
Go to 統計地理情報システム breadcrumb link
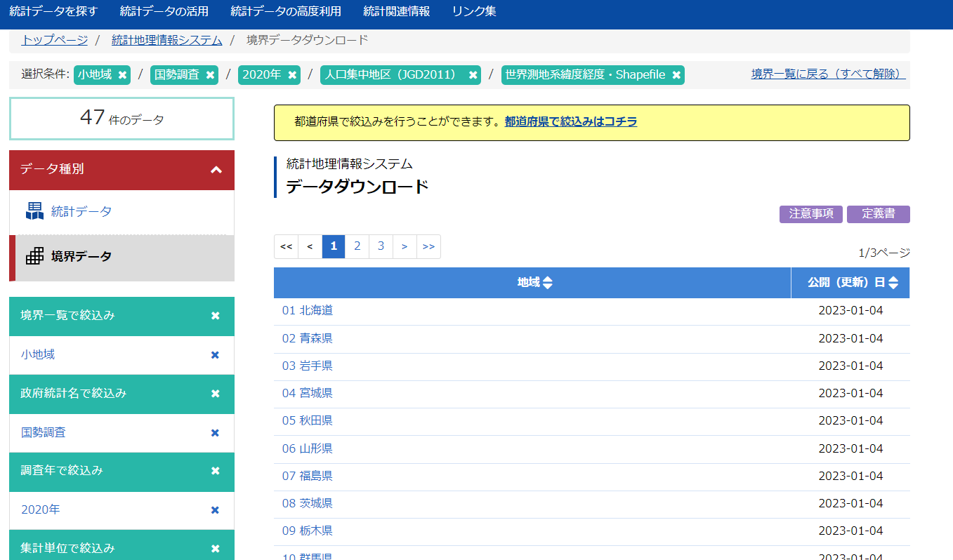pos(167,40)
